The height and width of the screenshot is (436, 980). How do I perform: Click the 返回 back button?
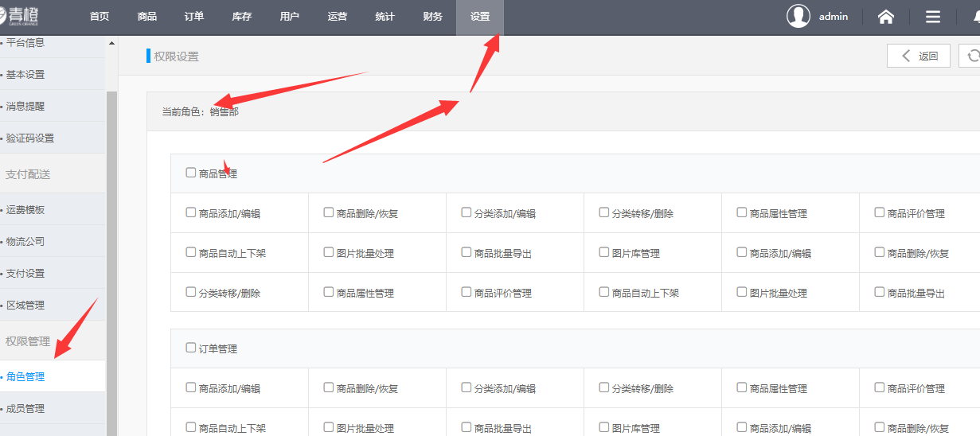(919, 56)
